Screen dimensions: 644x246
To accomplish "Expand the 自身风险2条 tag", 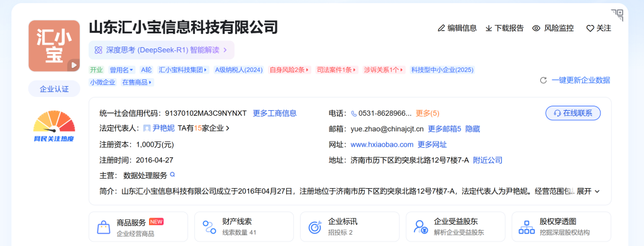I will (289, 70).
